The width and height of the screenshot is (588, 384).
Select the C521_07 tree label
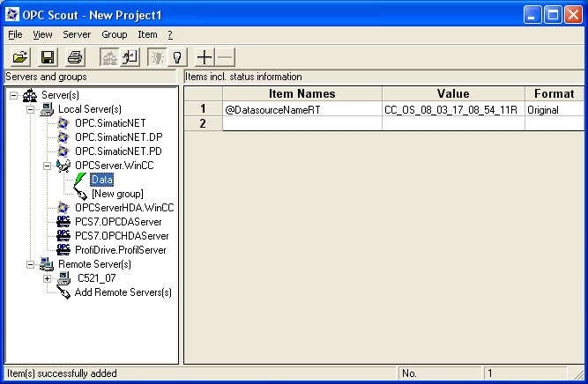pos(97,278)
